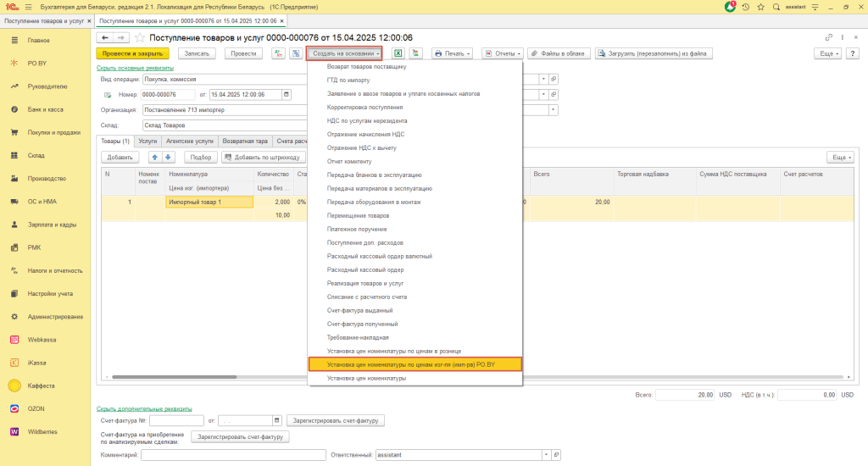The image size is (868, 466).
Task: Move row up with blue arrow
Action: (155, 158)
